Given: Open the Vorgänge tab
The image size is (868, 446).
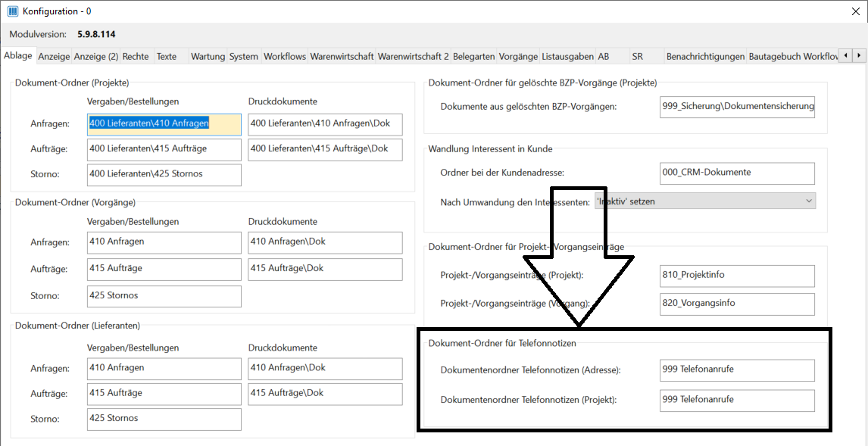Looking at the screenshot, I should point(518,57).
